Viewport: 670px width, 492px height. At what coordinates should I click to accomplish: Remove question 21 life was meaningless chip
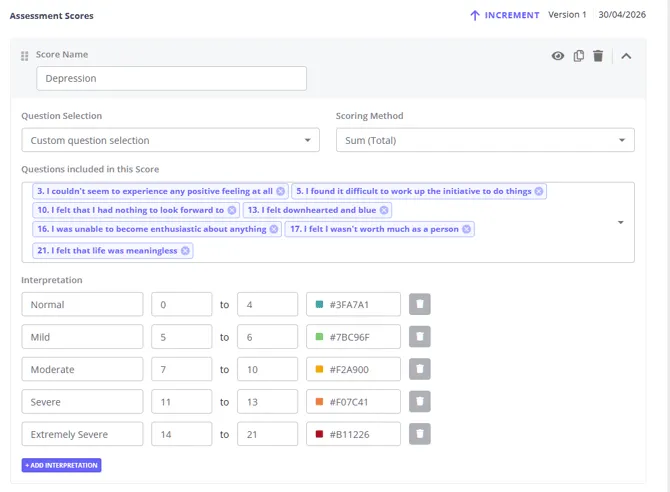(x=185, y=250)
